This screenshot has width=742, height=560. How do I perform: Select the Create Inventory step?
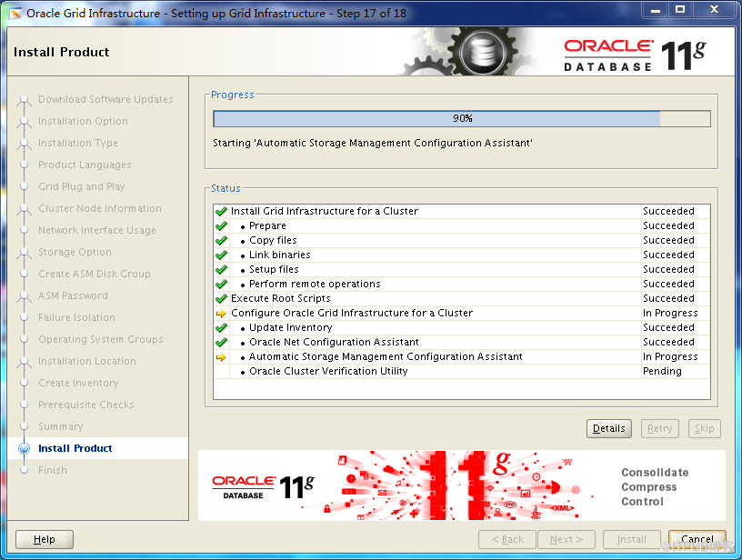click(x=78, y=383)
